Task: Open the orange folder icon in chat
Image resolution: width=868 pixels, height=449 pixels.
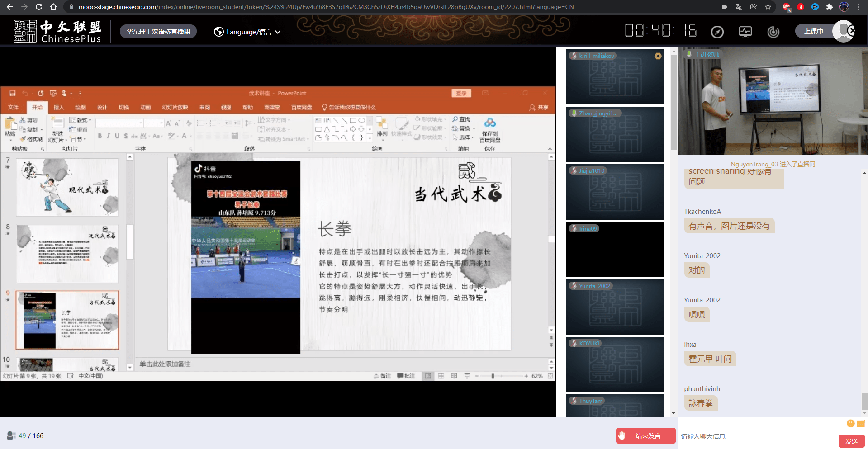Action: [x=861, y=423]
